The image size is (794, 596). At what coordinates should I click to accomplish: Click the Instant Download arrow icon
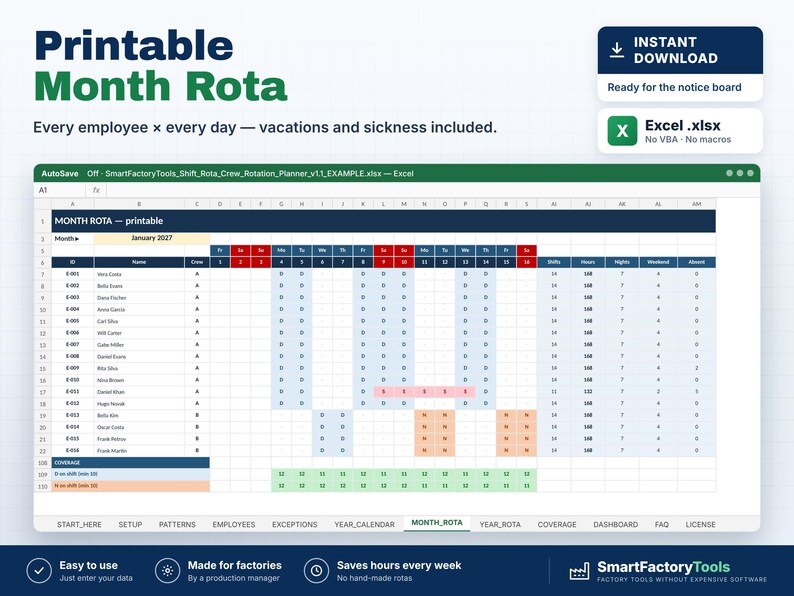pos(616,50)
